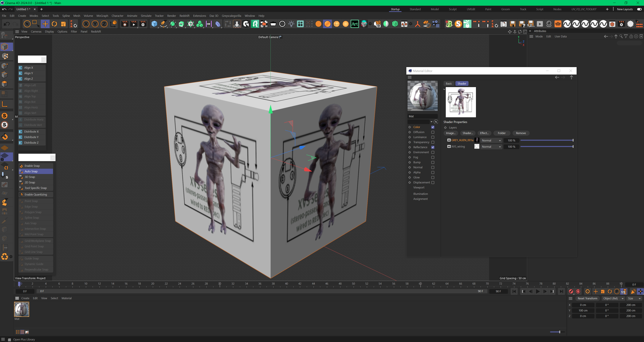644x342 pixels.
Task: Open the Redshift menu in main menu bar
Action: (184, 16)
